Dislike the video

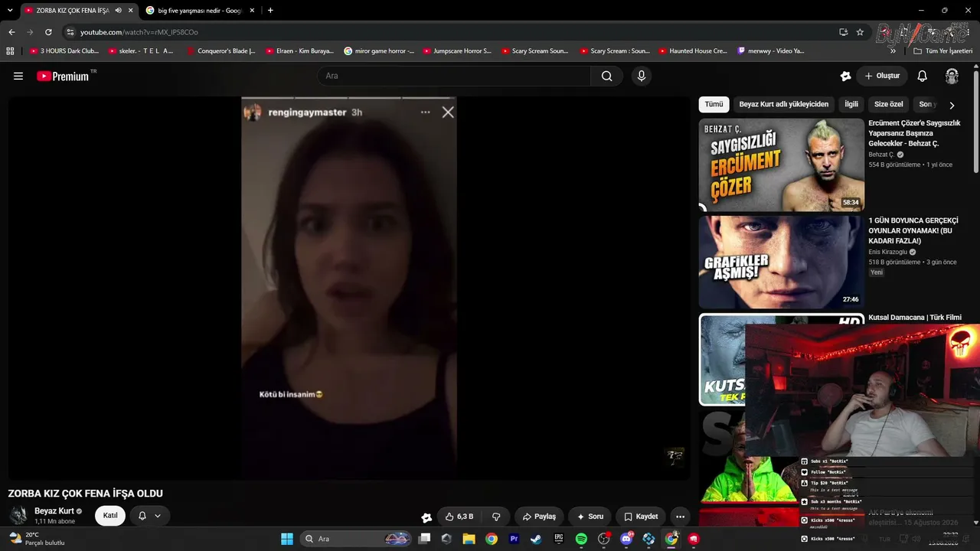(x=496, y=517)
